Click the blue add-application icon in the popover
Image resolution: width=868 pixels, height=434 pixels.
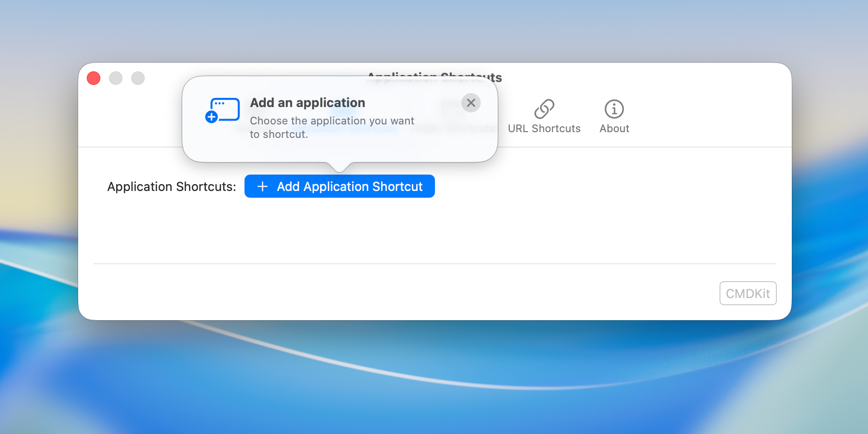coord(223,109)
